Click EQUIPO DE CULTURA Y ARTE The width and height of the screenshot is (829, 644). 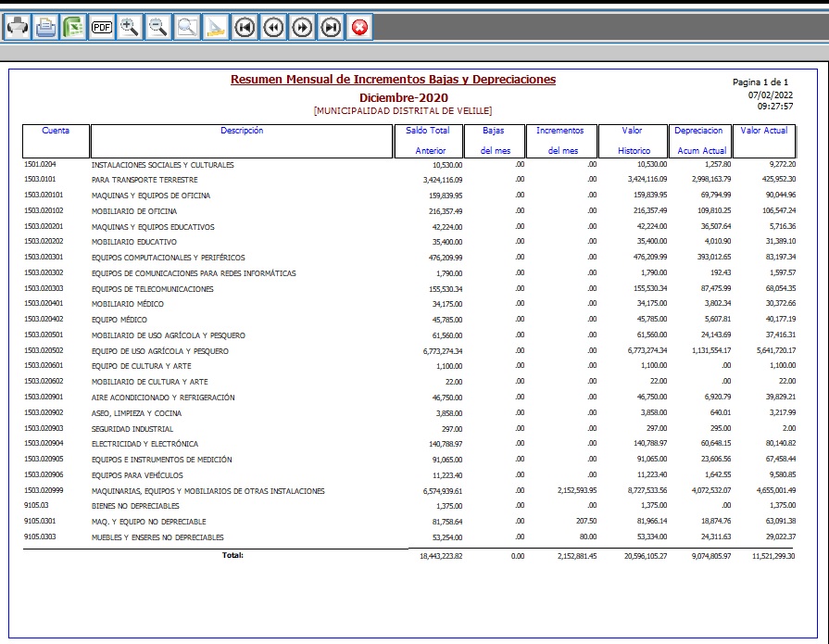tap(141, 366)
